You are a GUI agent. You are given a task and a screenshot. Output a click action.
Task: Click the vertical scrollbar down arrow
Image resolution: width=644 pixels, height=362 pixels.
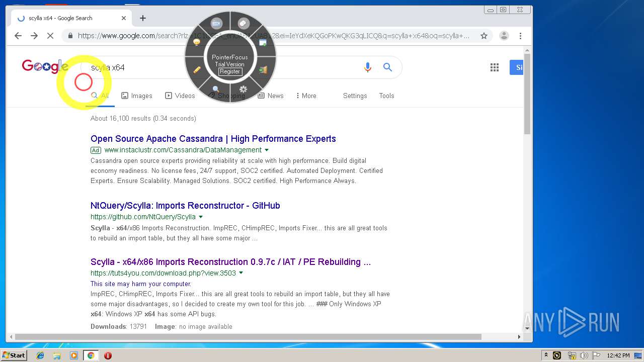527,328
